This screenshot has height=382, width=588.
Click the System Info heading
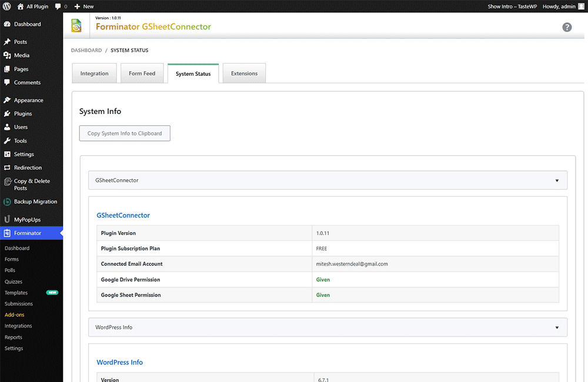pyautogui.click(x=100, y=111)
